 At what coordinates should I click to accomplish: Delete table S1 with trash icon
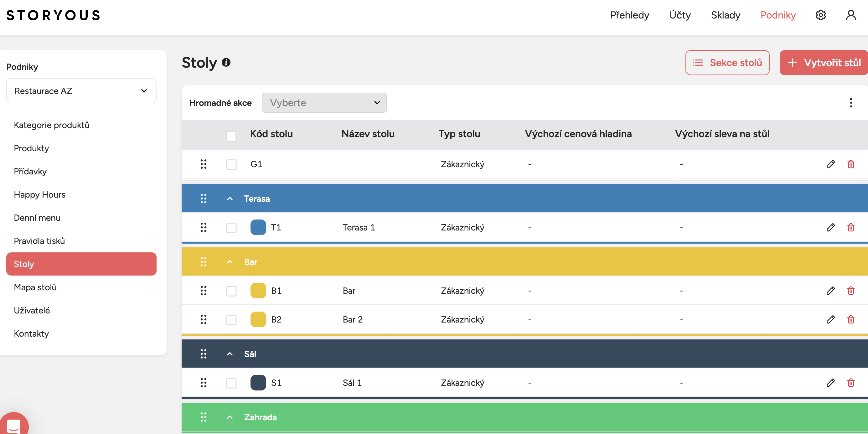850,382
